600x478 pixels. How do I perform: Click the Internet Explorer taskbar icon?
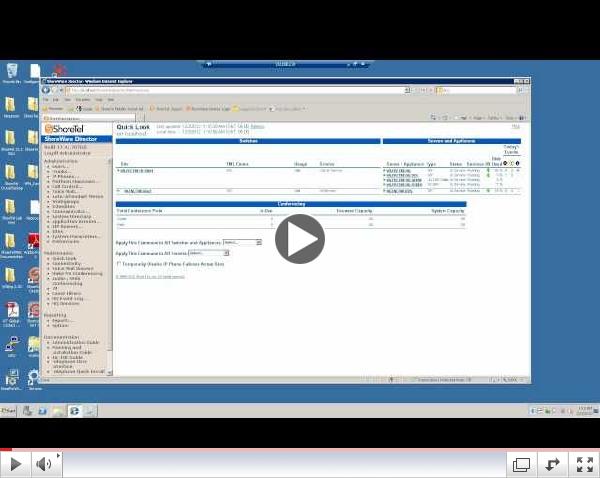74,411
